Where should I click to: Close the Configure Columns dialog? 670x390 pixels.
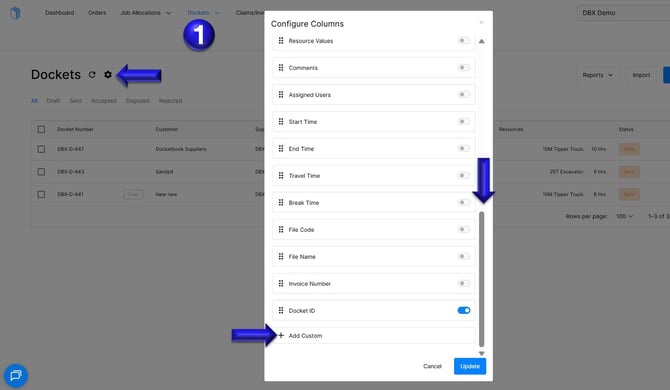coord(481,22)
